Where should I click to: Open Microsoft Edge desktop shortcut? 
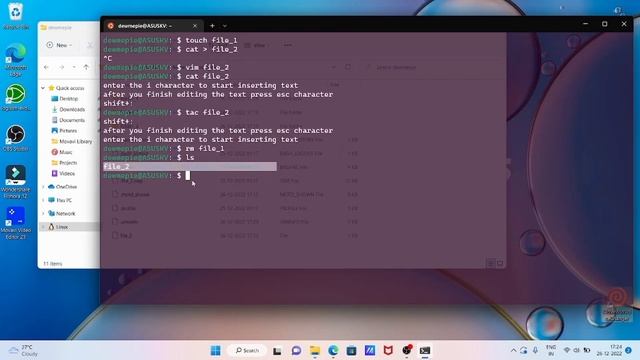click(16, 60)
